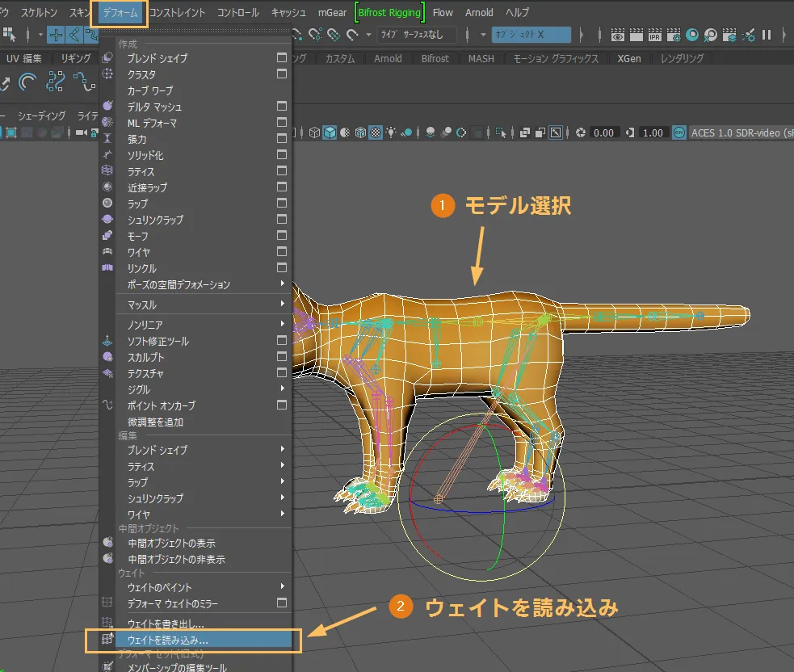Toggle motion blur button in viewport toolbar

pos(446,132)
